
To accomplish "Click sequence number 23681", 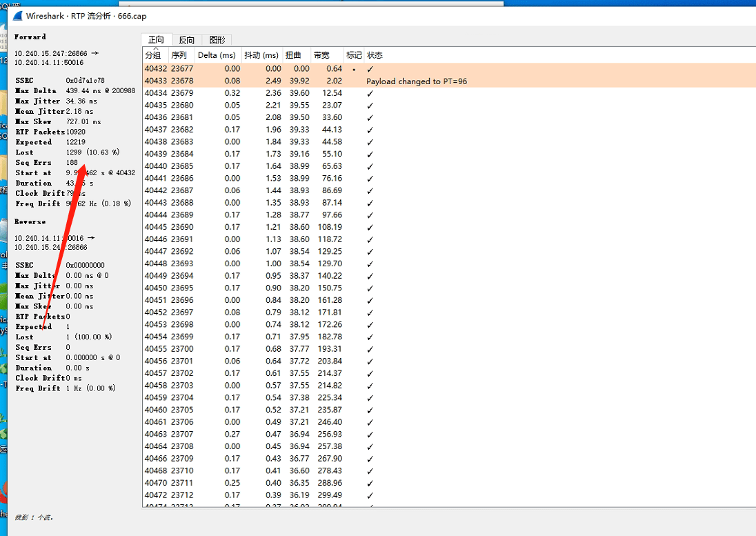I will pyautogui.click(x=182, y=117).
